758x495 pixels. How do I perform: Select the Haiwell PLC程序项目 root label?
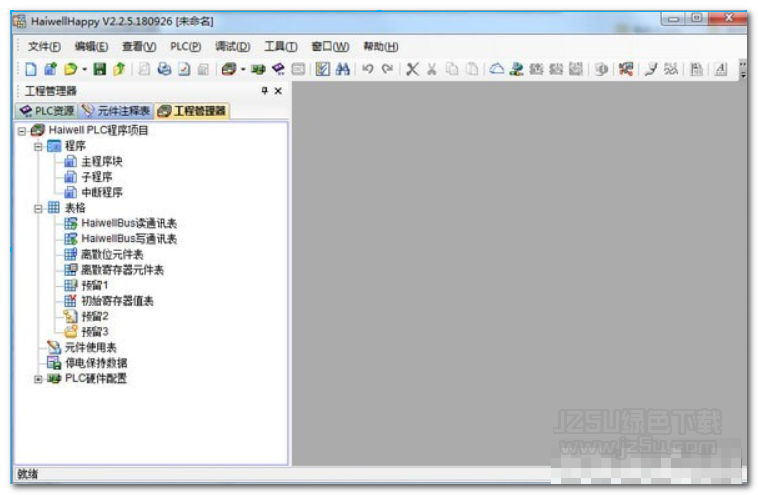coord(98,130)
